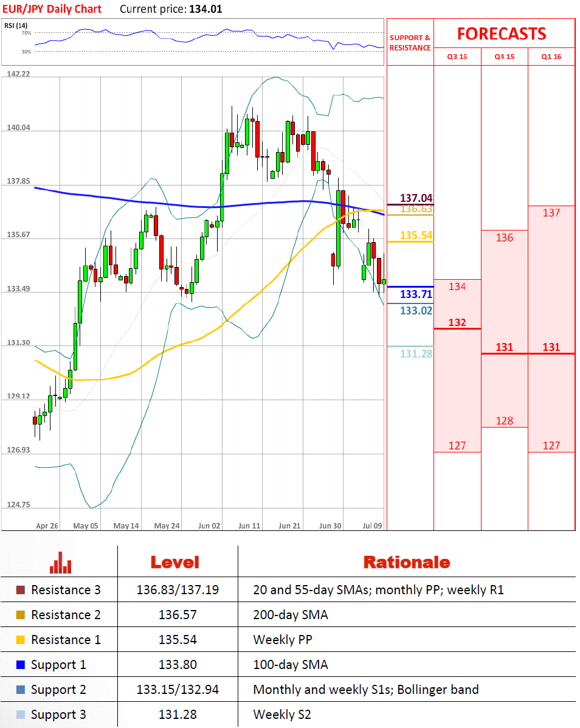
Task: Click the Q3 15 forecast value 134
Action: tap(457, 287)
